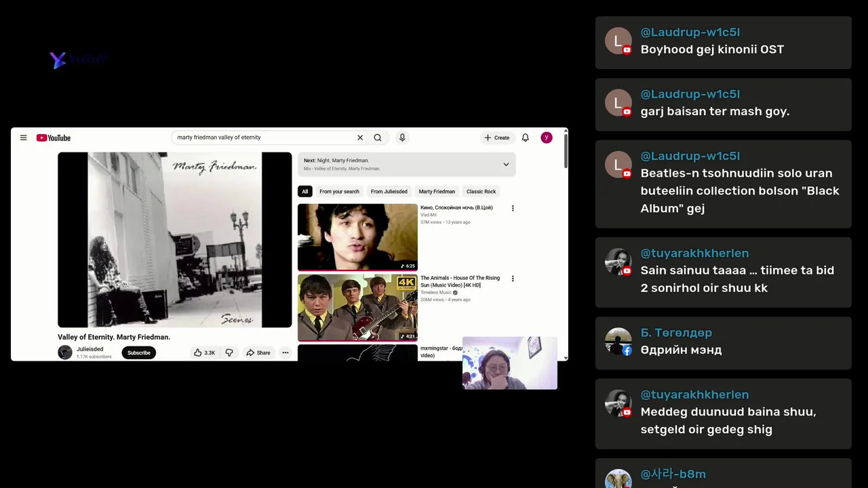This screenshot has height=488, width=868.
Task: Like the video with thumbs up 3.3K
Action: tap(204, 352)
